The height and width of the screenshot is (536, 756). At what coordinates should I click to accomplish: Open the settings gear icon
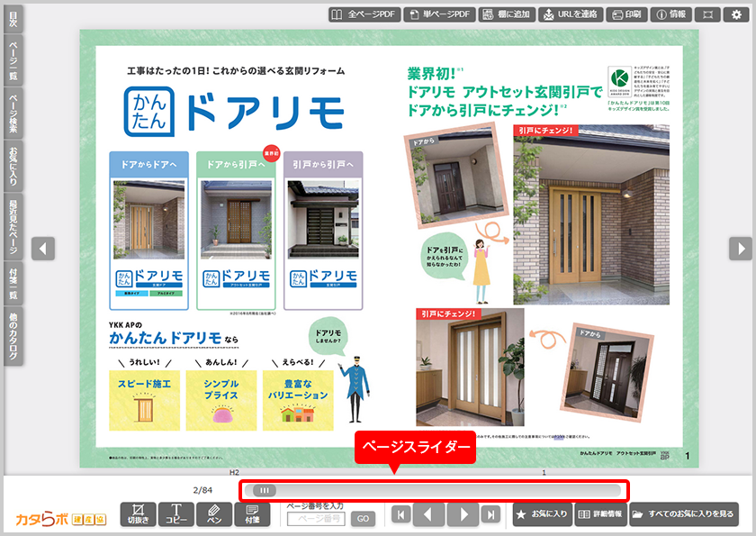click(736, 14)
